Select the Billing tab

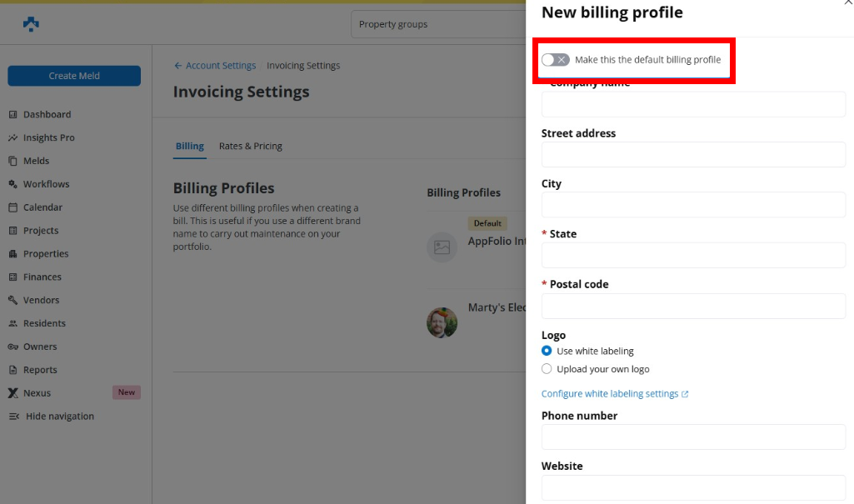tap(189, 147)
